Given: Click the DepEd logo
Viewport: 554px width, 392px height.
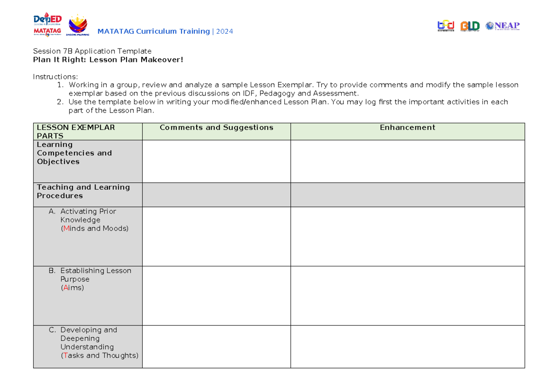Looking at the screenshot, I should (x=48, y=18).
